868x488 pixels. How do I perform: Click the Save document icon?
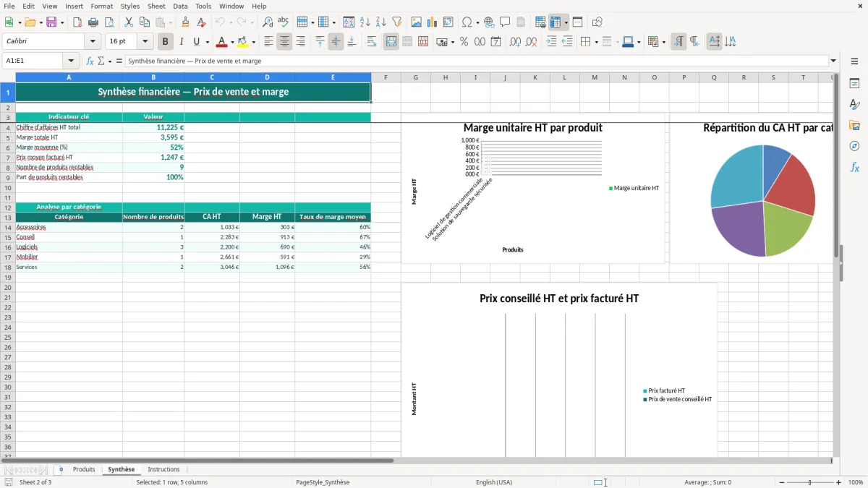click(x=51, y=22)
